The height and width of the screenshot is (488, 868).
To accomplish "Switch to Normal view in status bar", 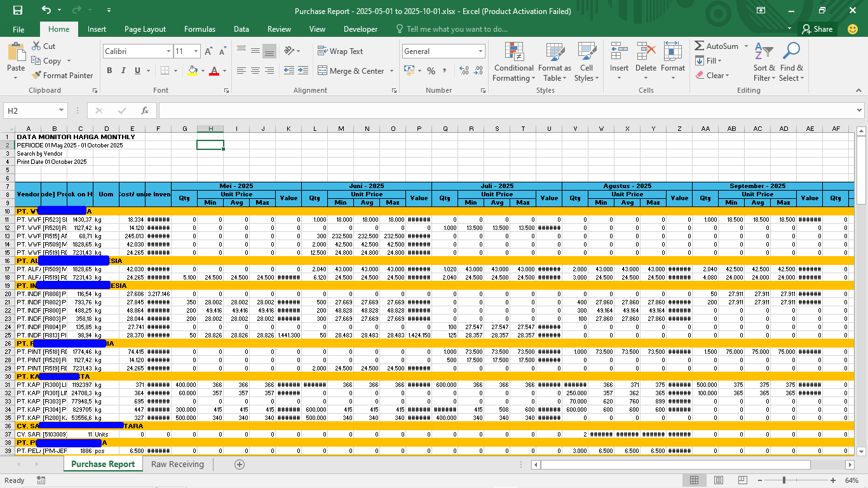I will (695, 480).
